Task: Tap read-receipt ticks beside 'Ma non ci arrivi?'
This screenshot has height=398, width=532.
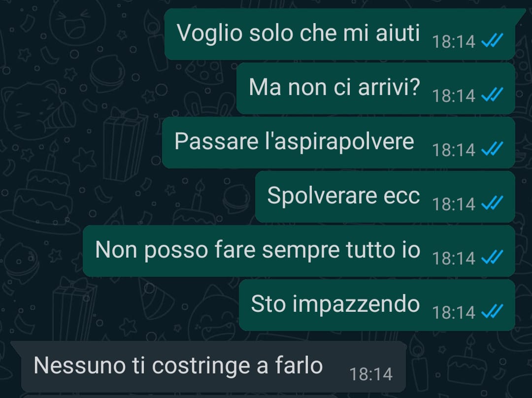Action: [492, 95]
